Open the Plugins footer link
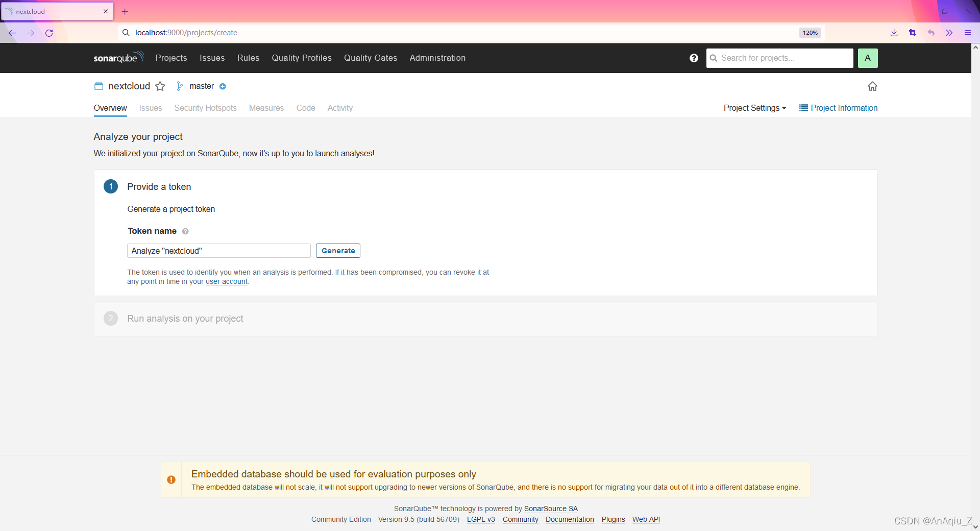The height and width of the screenshot is (531, 980). point(614,519)
